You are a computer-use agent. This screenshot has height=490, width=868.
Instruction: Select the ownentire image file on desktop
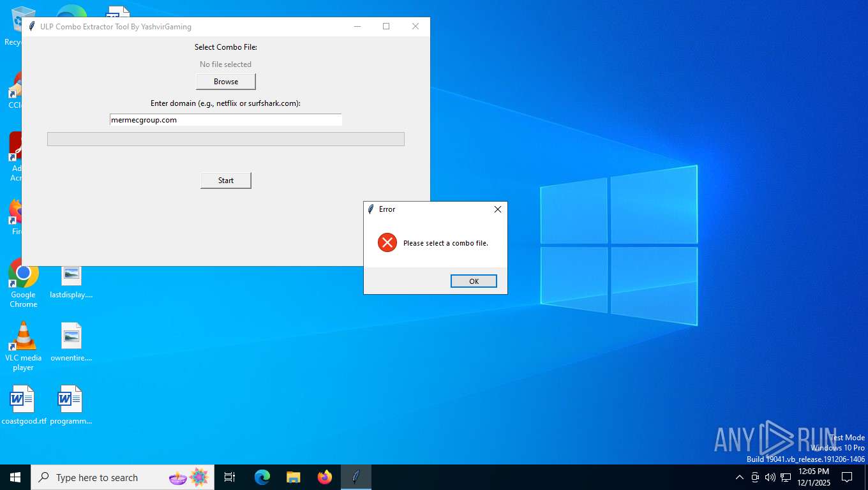click(x=71, y=343)
